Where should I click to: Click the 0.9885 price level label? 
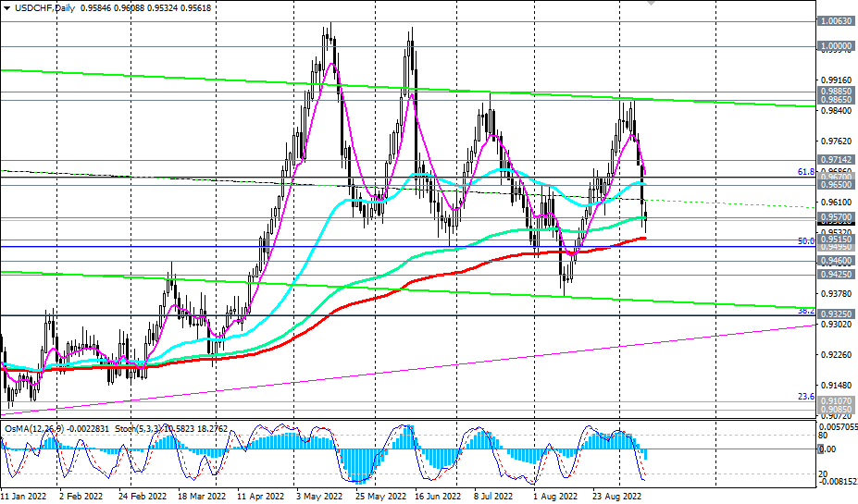click(836, 92)
